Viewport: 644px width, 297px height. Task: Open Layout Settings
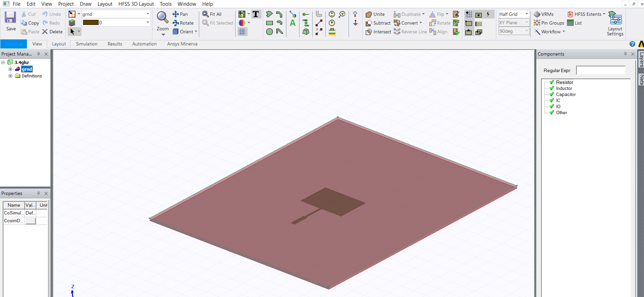point(615,23)
